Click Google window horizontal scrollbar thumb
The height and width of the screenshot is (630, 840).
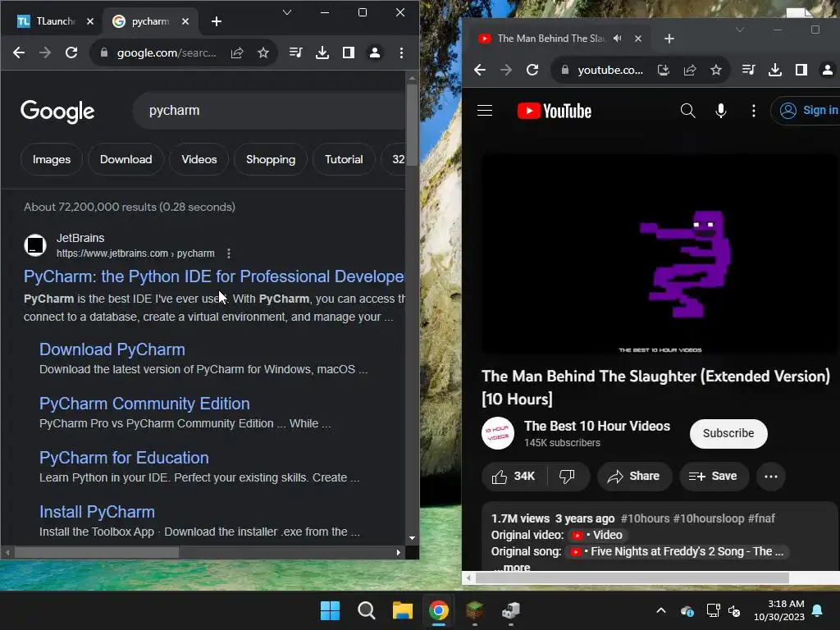[x=97, y=552]
